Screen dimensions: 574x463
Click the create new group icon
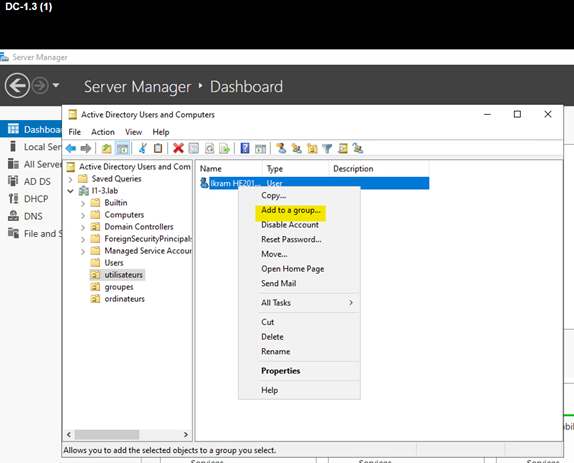[x=297, y=148]
